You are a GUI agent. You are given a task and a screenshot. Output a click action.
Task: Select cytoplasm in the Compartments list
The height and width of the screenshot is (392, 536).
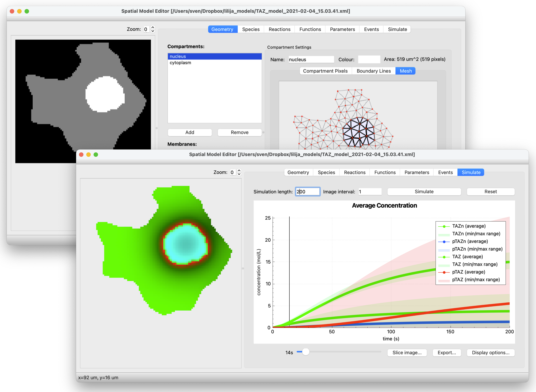(x=181, y=63)
